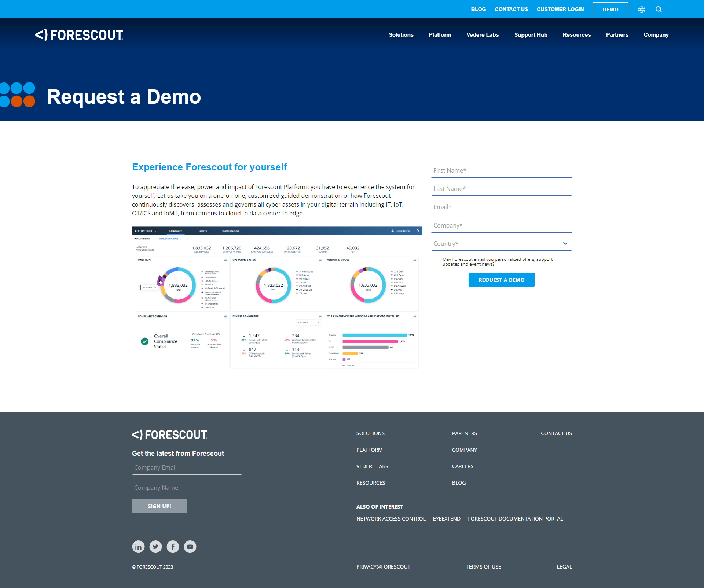Open the Platform menu
This screenshot has height=588, width=704.
[440, 35]
